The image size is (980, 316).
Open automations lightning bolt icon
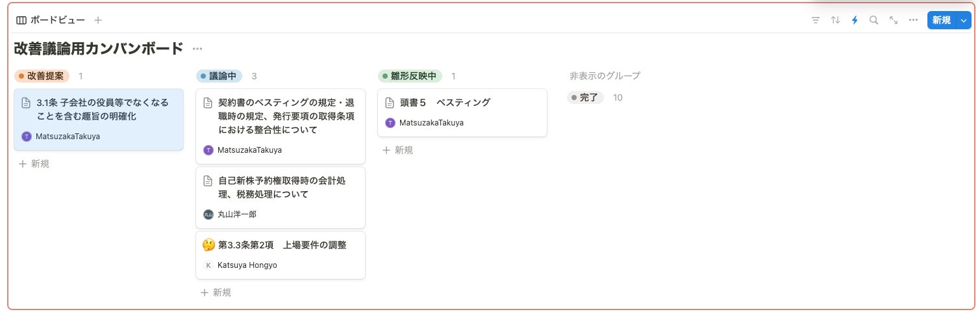(x=855, y=20)
